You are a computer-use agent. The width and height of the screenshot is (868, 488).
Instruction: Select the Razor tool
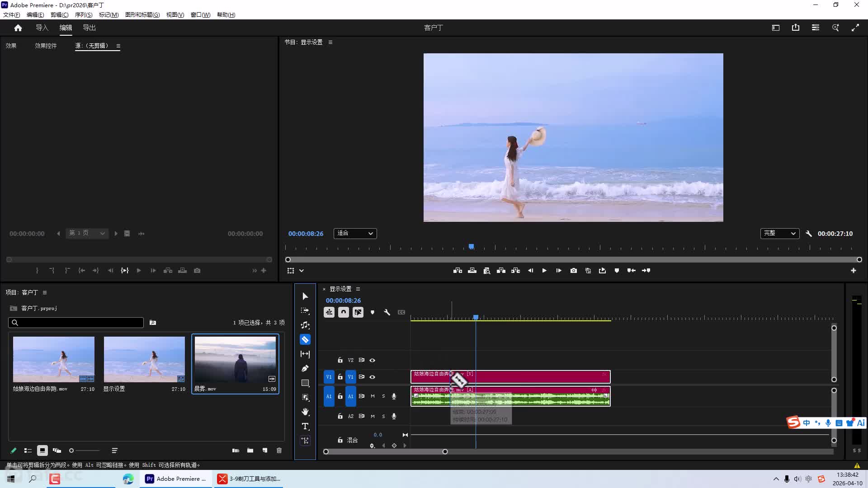tap(305, 339)
